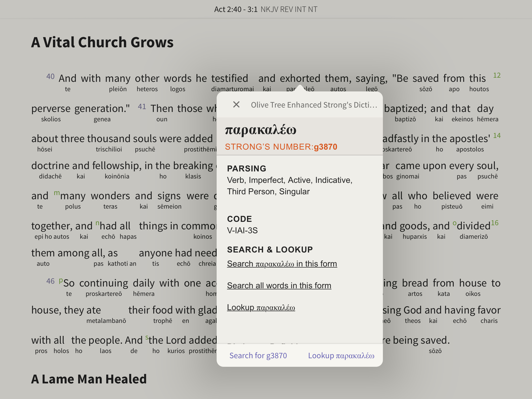
Task: Tap popup title 'Olive Tree Enhanced Strong's Dicti…'
Action: pos(314,105)
